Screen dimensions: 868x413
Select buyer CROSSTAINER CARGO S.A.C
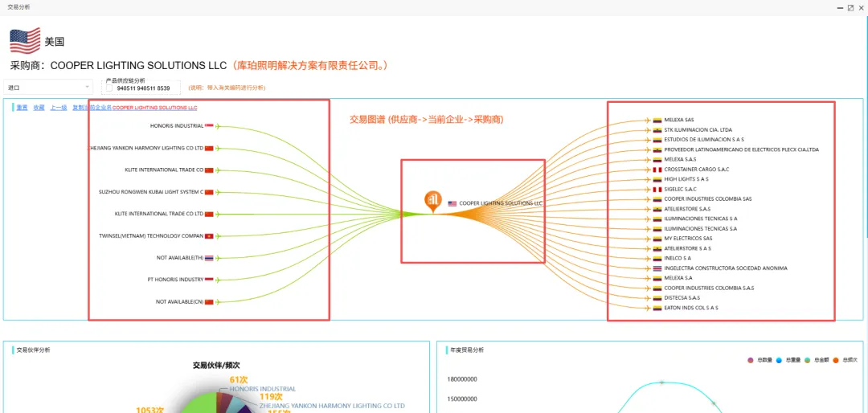click(x=696, y=170)
